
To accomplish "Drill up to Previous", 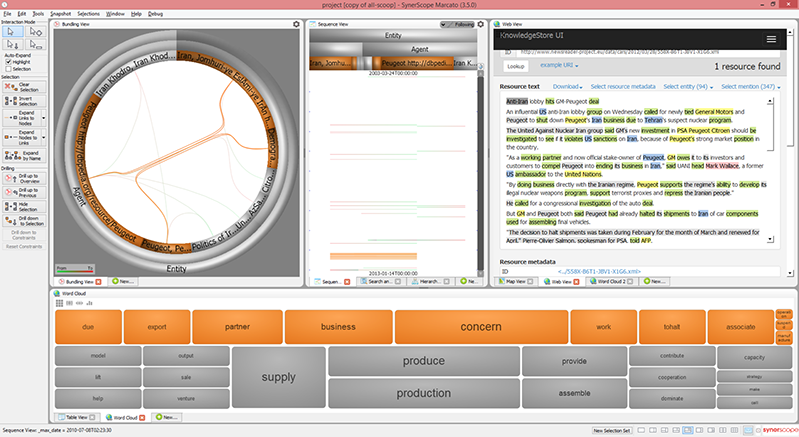I will (24, 193).
